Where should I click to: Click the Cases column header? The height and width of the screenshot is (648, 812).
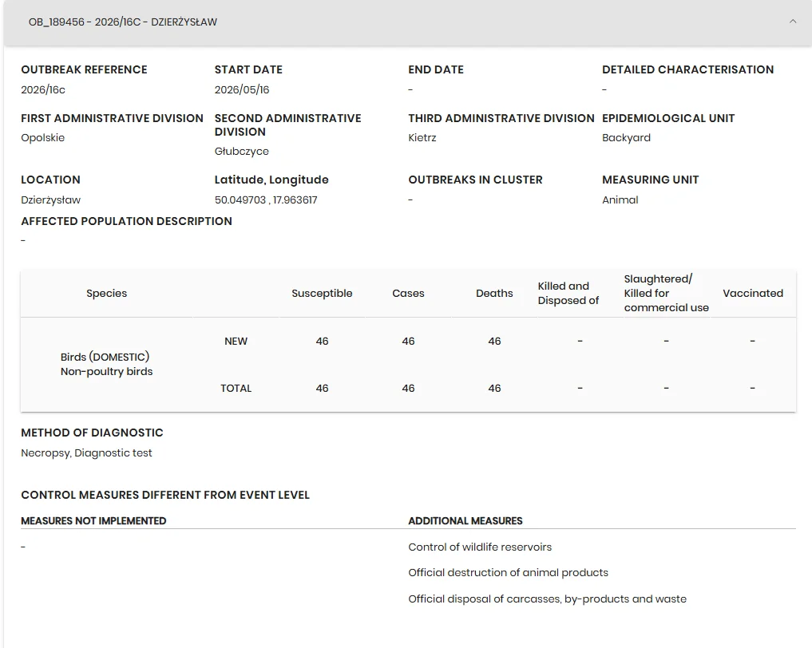pos(408,293)
